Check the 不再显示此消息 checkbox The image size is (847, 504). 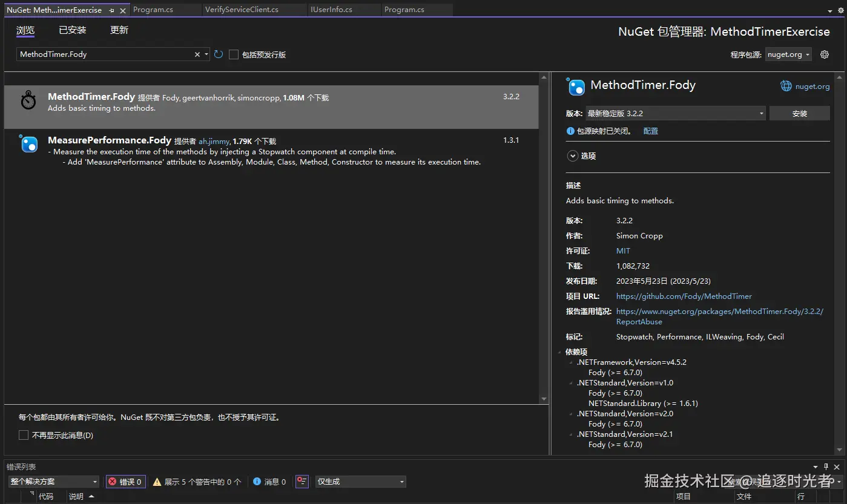pos(24,435)
